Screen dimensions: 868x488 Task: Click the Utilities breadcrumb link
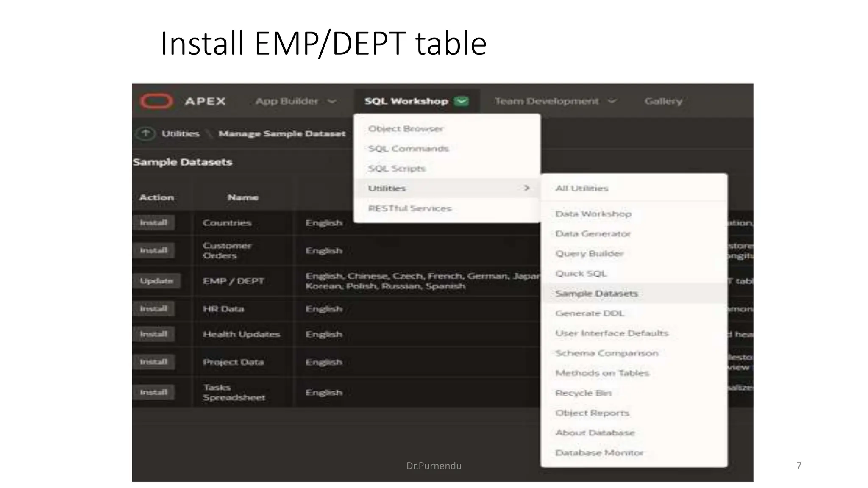180,133
